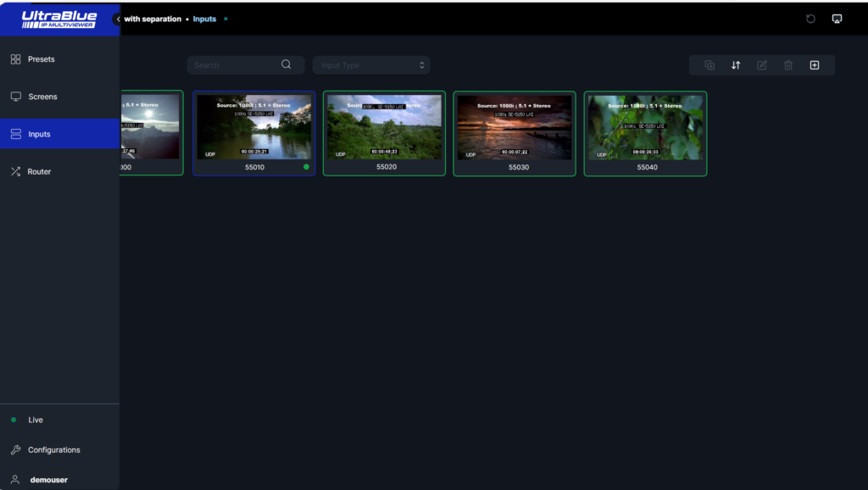Screen dimensions: 868x490
Task: Click the Inputs server icon
Action: [x=15, y=134]
